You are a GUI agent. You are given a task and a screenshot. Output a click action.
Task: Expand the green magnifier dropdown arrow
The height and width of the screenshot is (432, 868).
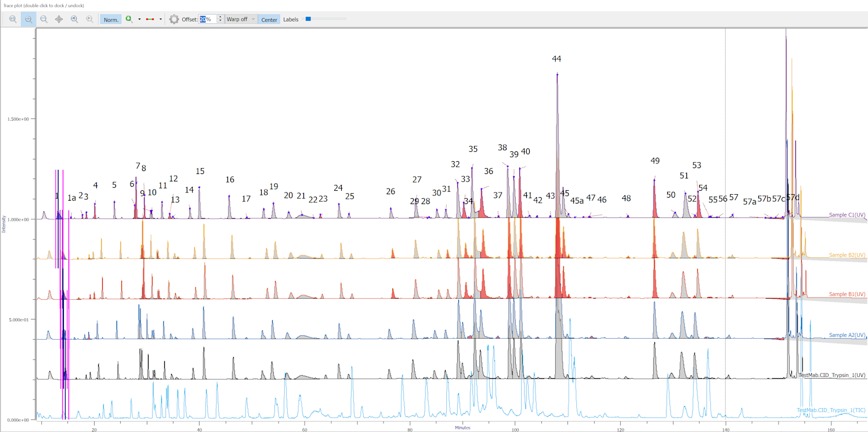(x=139, y=19)
